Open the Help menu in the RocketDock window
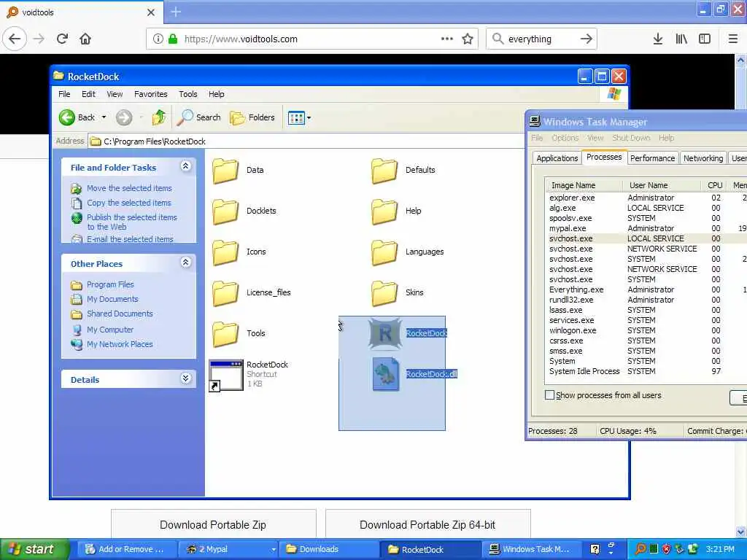 coord(216,94)
